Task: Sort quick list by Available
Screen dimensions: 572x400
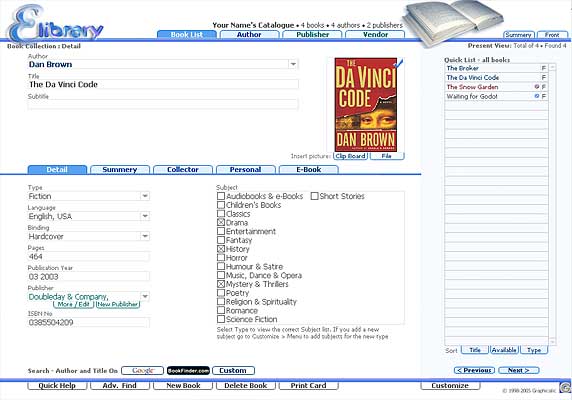Action: tap(504, 350)
